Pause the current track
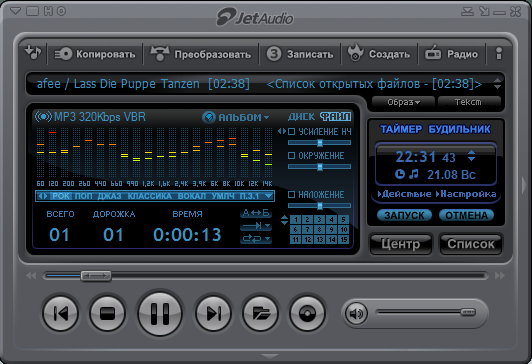The image size is (532, 364). tap(160, 313)
